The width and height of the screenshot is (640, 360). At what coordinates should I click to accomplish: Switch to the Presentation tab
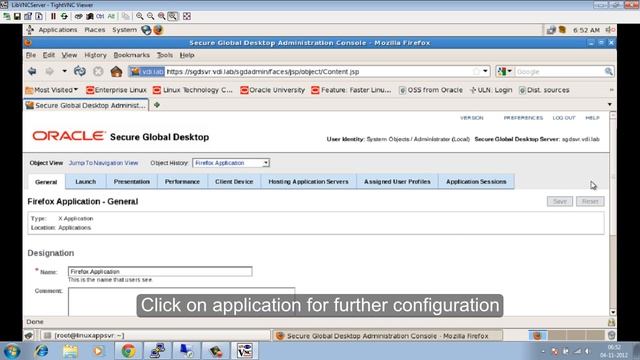pyautogui.click(x=132, y=182)
